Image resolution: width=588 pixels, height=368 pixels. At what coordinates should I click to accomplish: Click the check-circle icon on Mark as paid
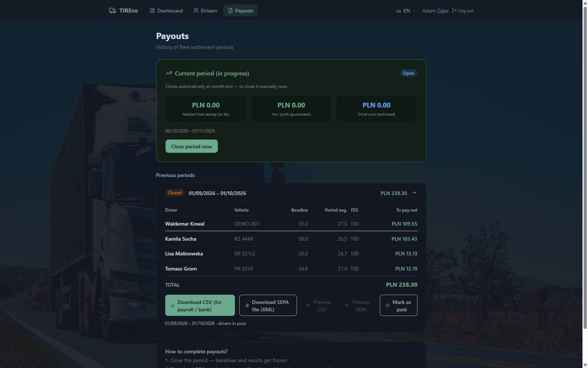tap(388, 305)
